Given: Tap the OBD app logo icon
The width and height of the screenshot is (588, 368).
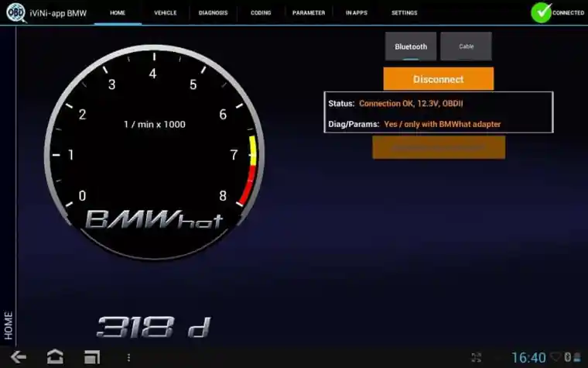Looking at the screenshot, I should click(16, 12).
